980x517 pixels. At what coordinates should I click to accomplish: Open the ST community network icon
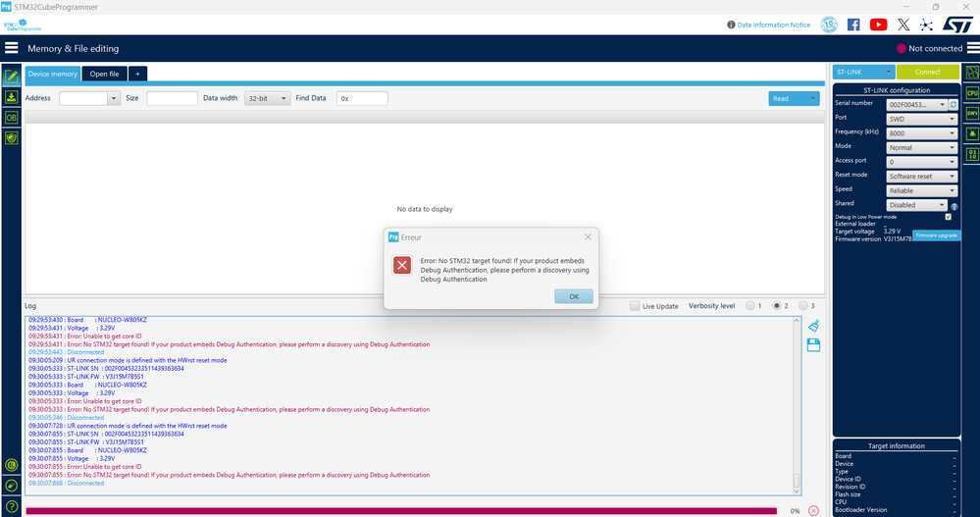[926, 25]
